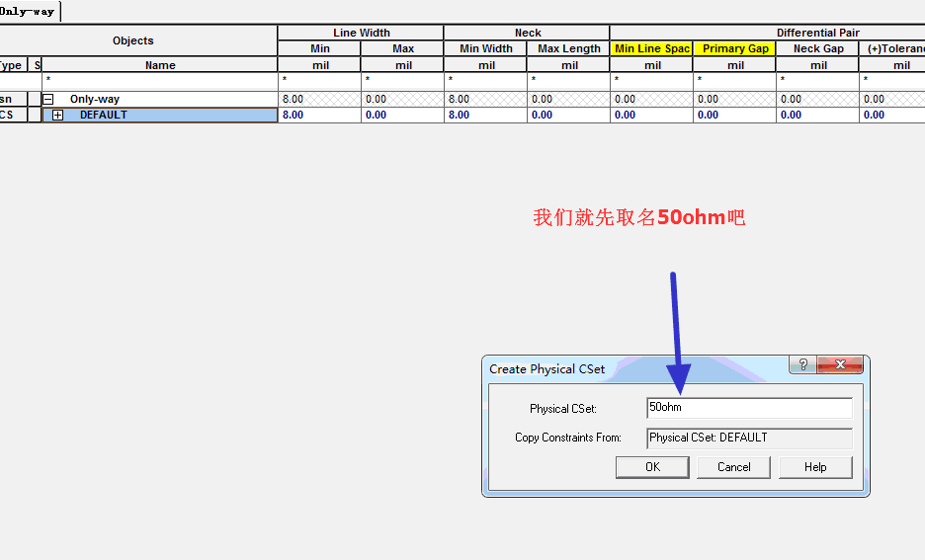
Task: Click the Copy Constraints From field
Action: [748, 438]
